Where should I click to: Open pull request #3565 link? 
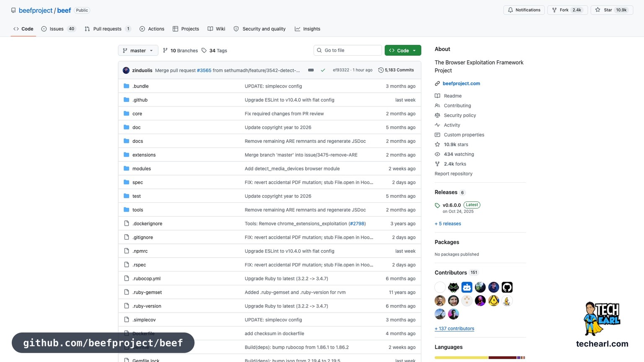[x=204, y=70]
